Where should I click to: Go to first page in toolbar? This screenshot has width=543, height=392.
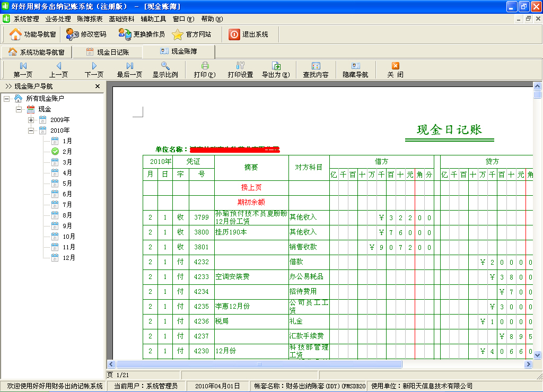click(23, 69)
